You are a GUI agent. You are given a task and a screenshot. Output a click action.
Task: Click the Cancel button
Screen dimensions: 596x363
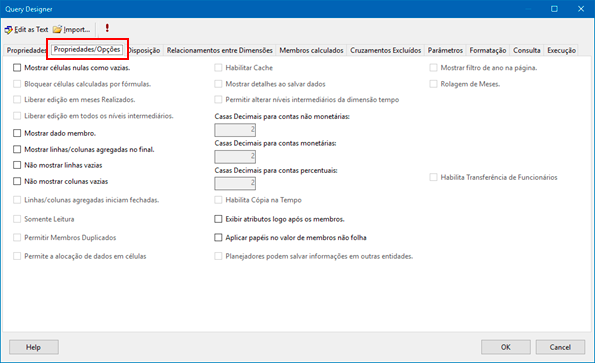(560, 347)
